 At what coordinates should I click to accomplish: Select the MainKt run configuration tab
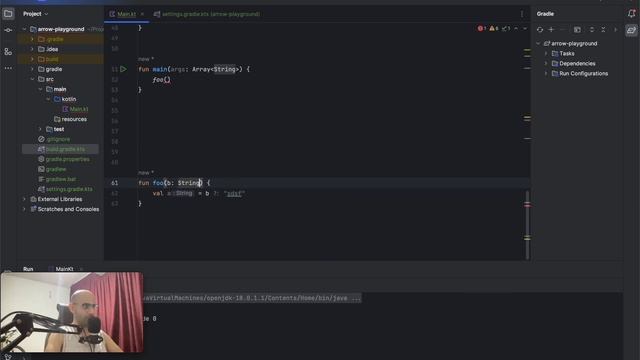(64, 269)
